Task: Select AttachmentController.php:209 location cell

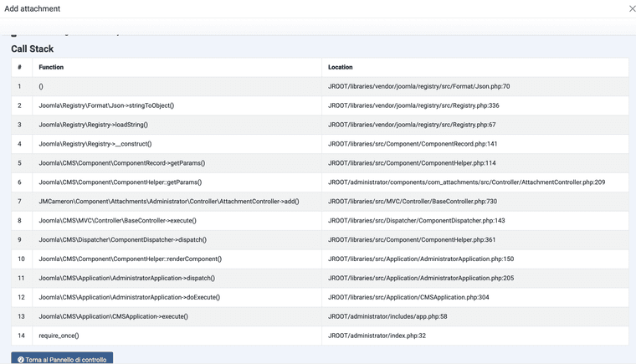Action: point(475,182)
